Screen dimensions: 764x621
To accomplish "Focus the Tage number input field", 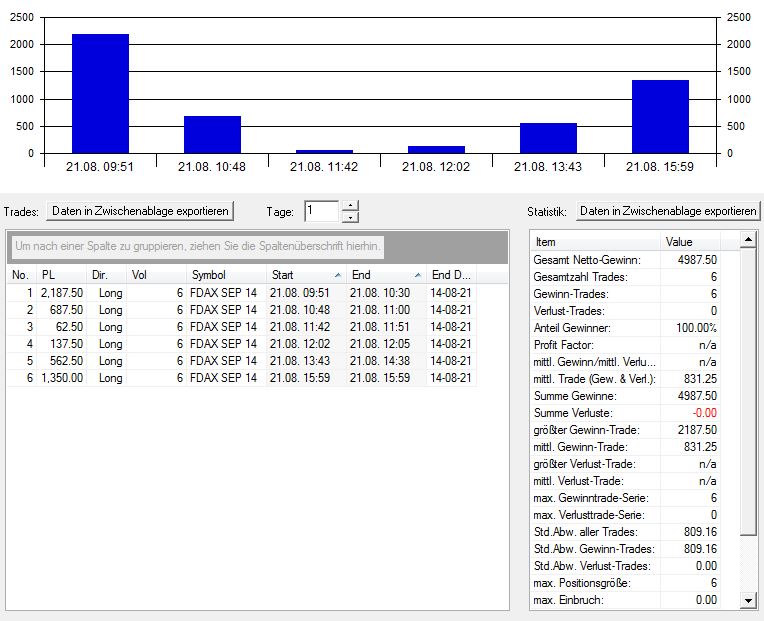I will (322, 211).
